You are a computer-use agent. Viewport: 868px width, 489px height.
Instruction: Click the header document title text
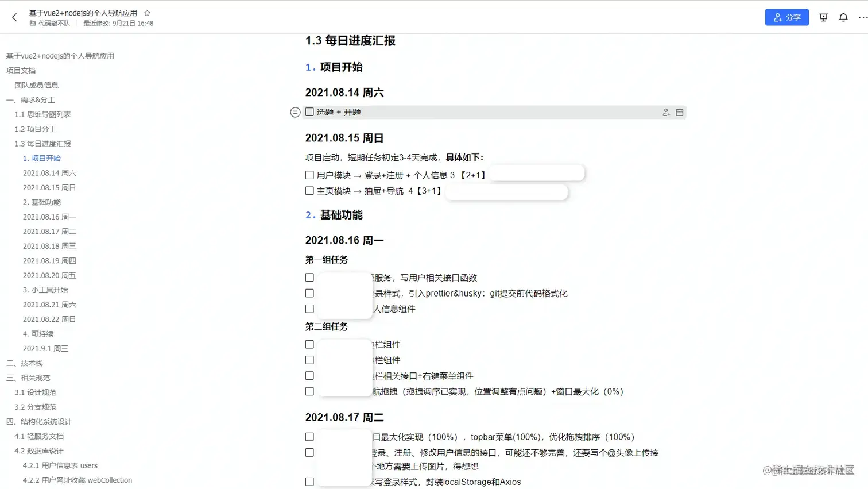pyautogui.click(x=83, y=13)
